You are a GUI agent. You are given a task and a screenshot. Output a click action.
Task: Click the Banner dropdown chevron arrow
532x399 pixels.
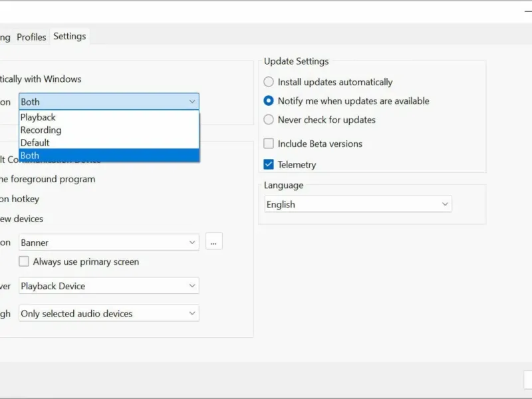192,243
